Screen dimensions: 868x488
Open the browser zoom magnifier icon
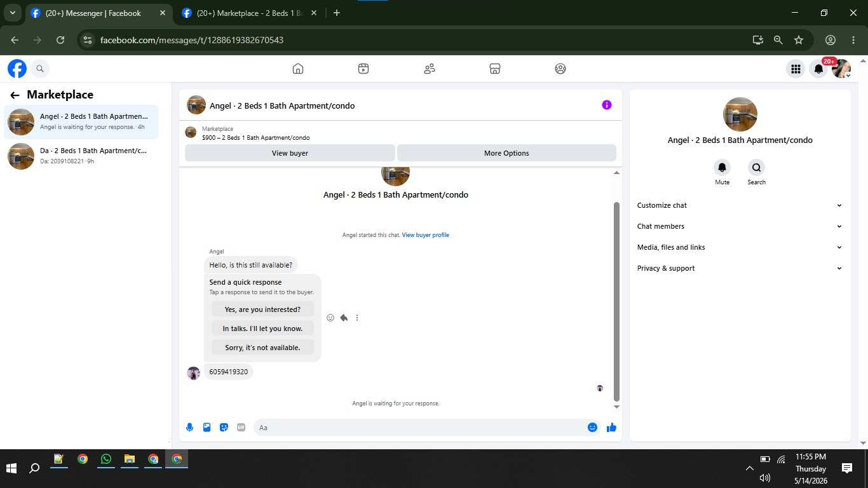click(778, 40)
